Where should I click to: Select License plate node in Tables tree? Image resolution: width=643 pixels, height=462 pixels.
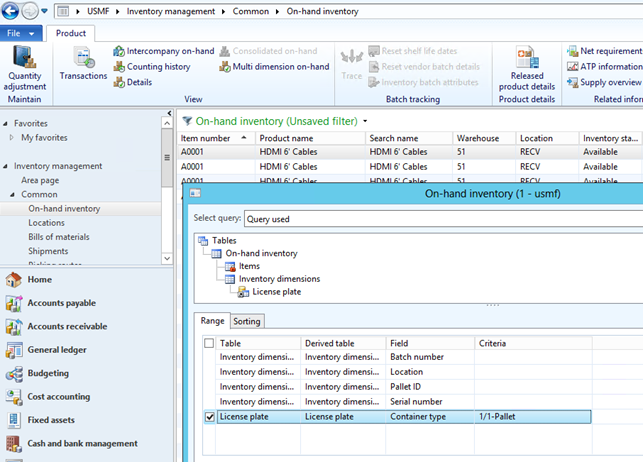click(x=274, y=291)
